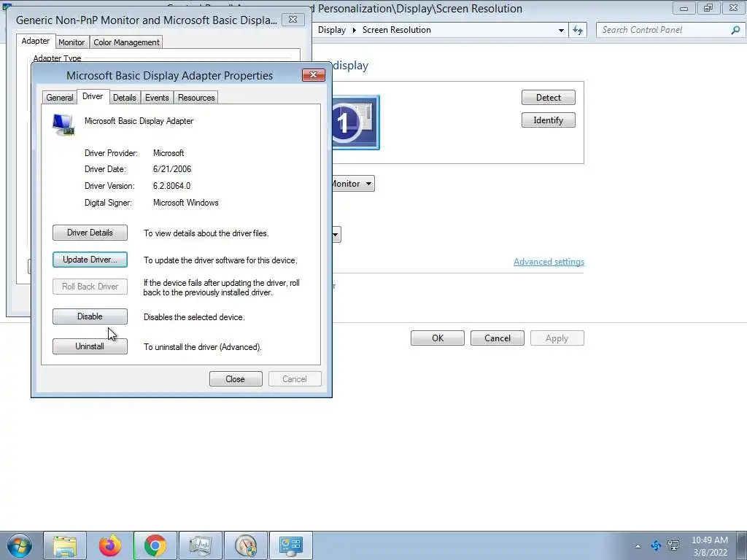Switch to Monitor tab in background dialog

click(x=71, y=42)
